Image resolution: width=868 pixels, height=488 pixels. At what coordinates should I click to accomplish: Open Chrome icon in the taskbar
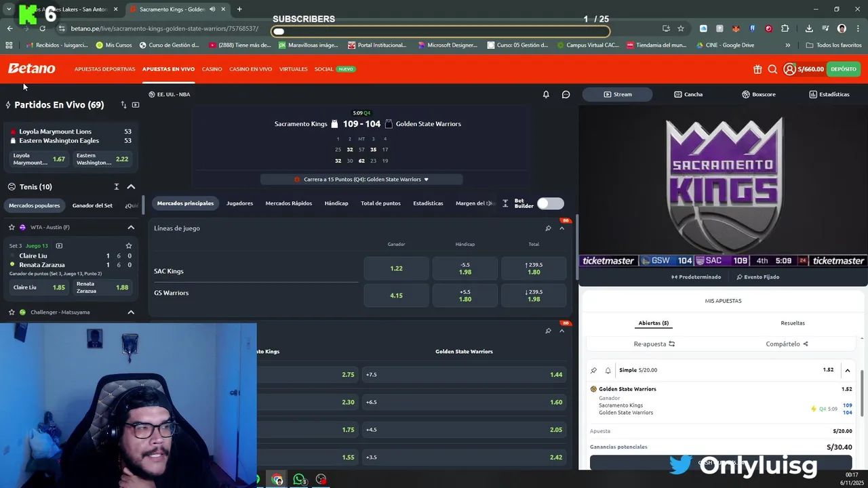pos(277,479)
